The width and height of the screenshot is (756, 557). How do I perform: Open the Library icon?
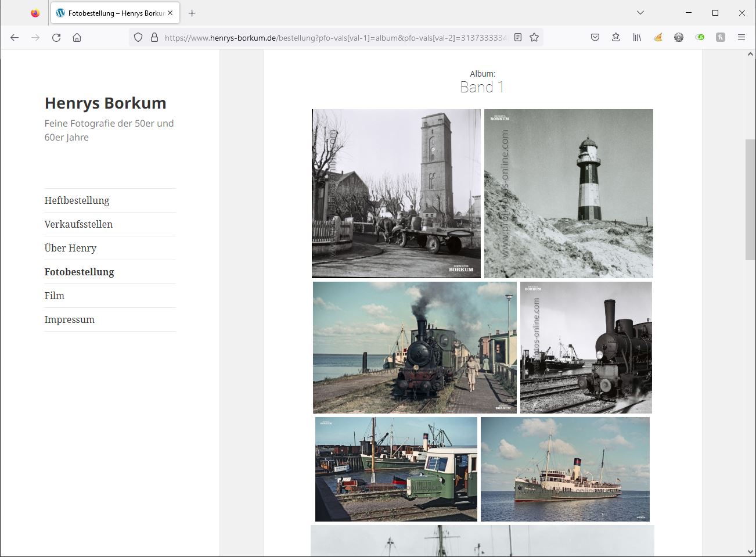click(x=637, y=37)
